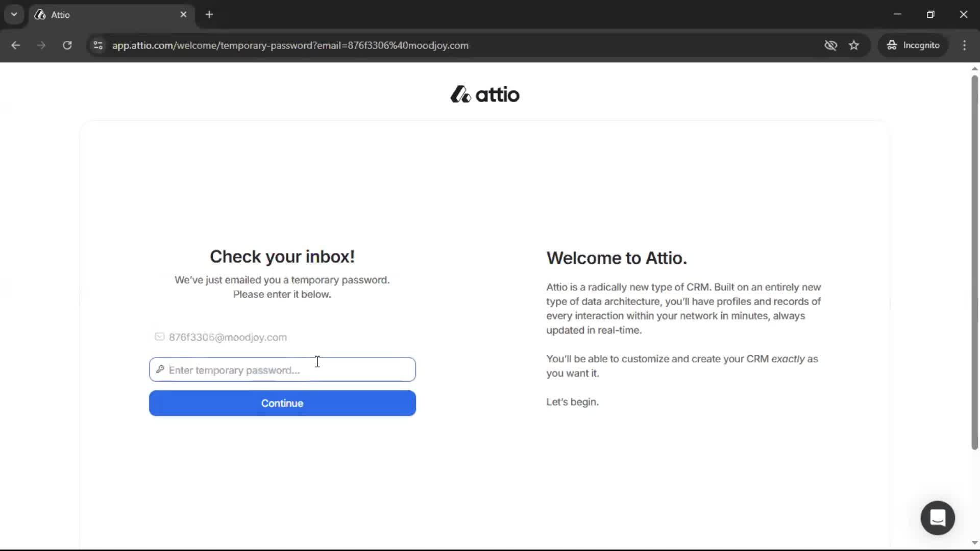Open the tab search dropdown
The height and width of the screenshot is (551, 980).
pos(14,14)
